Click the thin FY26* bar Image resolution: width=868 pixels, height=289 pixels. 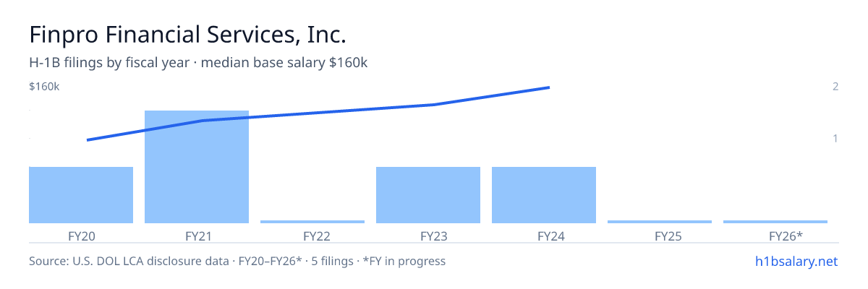pos(775,222)
